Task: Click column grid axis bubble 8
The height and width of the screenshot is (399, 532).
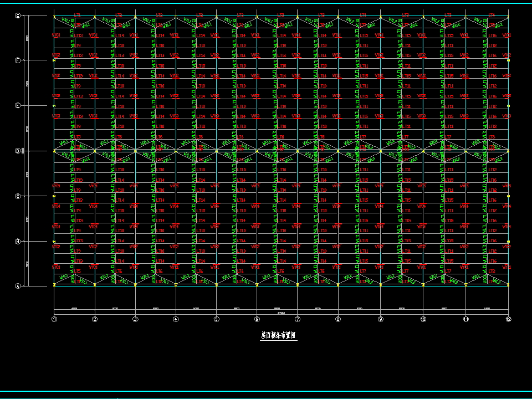Action: coord(338,319)
